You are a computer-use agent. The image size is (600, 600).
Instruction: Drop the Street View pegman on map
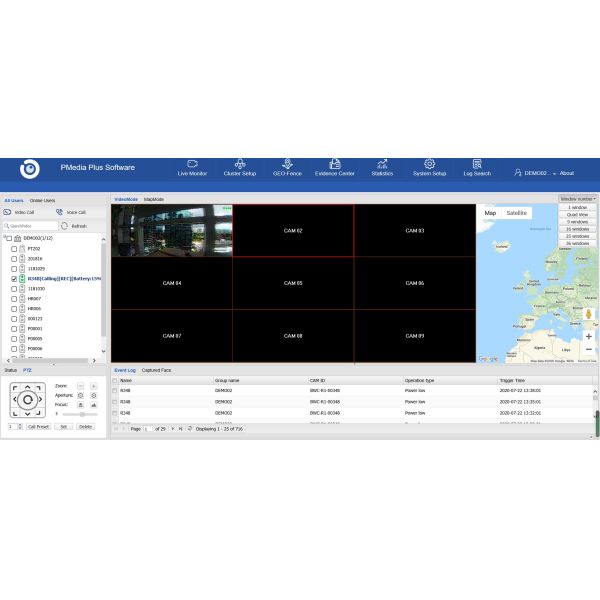pyautogui.click(x=589, y=313)
